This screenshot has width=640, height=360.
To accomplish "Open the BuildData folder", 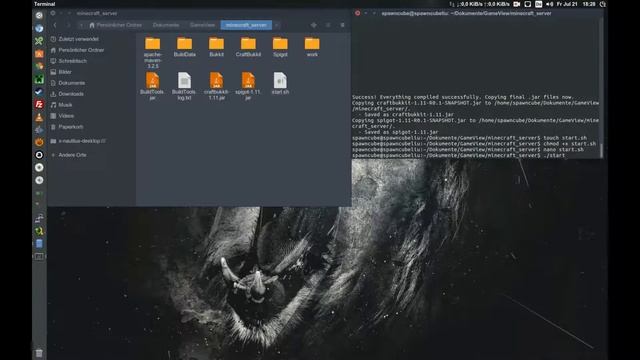I will [x=184, y=47].
